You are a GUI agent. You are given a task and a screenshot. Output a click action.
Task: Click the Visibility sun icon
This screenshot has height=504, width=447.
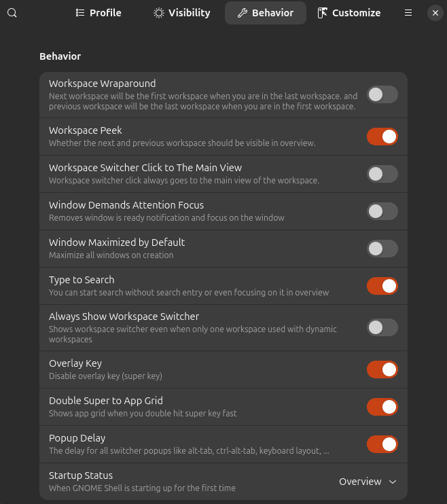click(x=158, y=13)
